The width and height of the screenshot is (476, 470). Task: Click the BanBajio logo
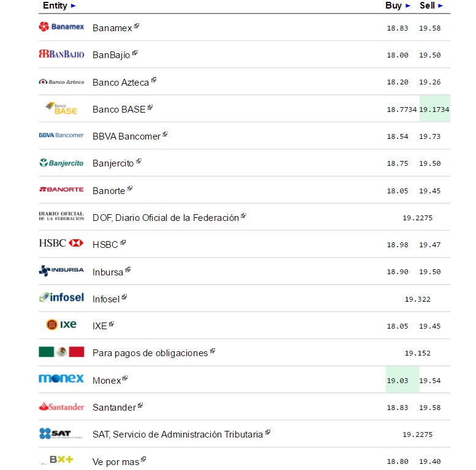click(61, 54)
